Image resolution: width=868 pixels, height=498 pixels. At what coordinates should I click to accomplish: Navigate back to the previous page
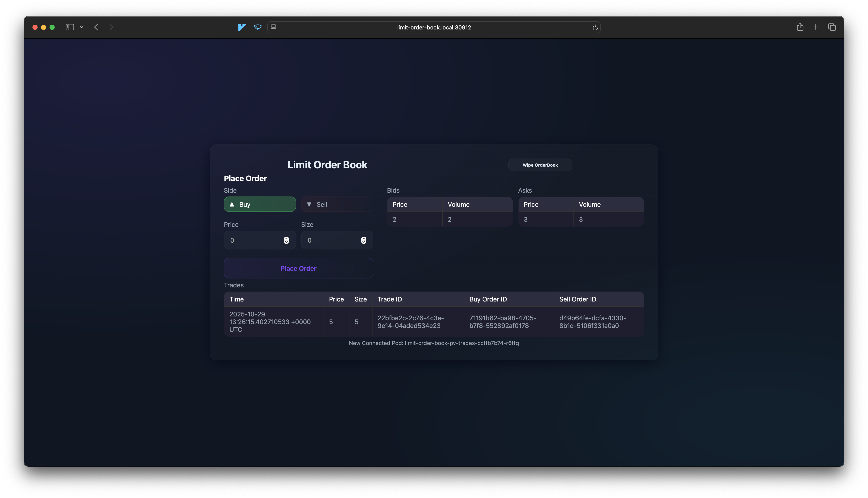[96, 27]
